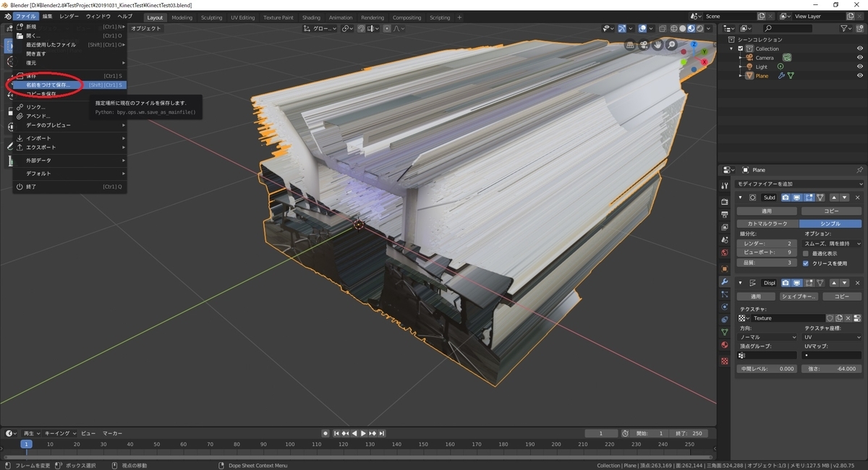Viewport: 868px width, 470px height.
Task: Open the output properties tab
Action: 725,215
